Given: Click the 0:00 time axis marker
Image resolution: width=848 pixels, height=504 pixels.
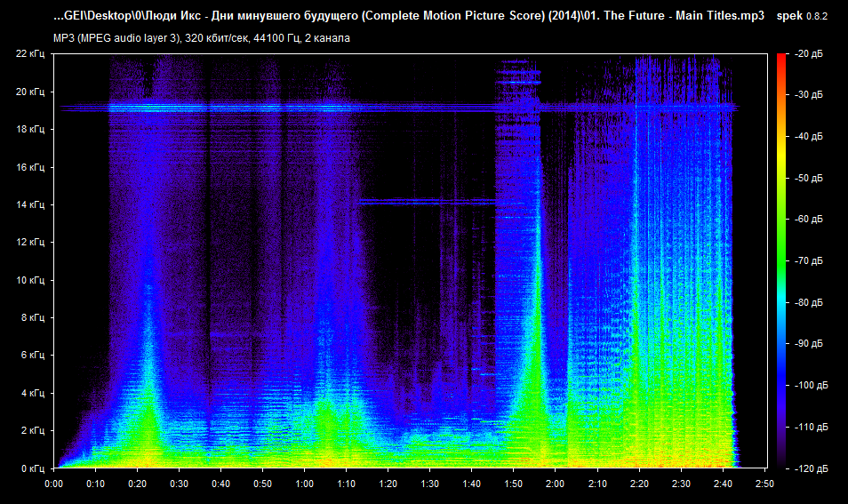Looking at the screenshot, I should coord(54,484).
